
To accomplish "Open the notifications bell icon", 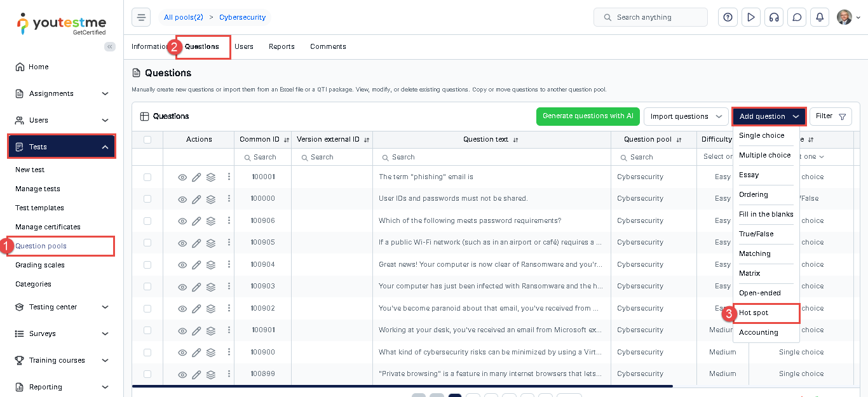I will (820, 17).
